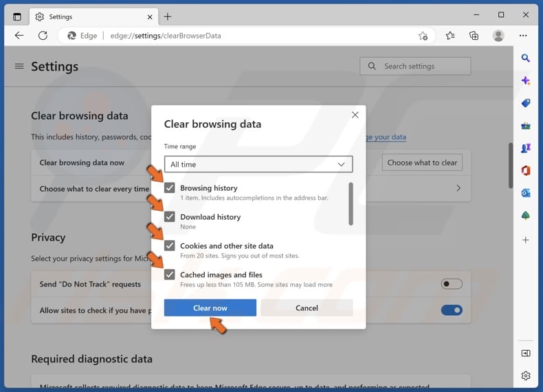Uncheck Download history checkbox
This screenshot has width=543, height=392.
[x=169, y=216]
